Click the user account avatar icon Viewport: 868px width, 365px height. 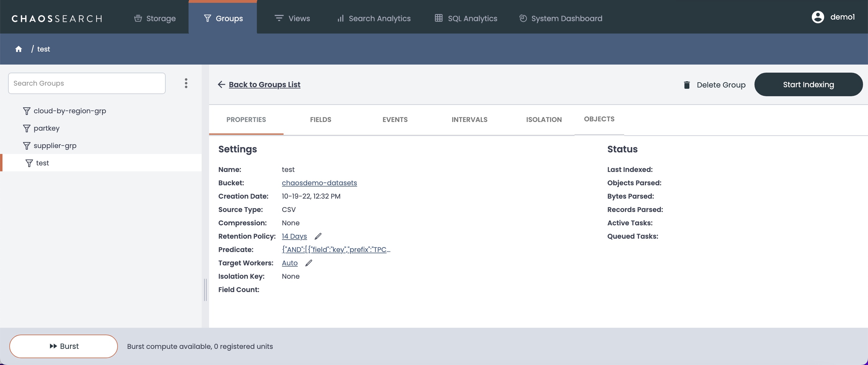(817, 17)
